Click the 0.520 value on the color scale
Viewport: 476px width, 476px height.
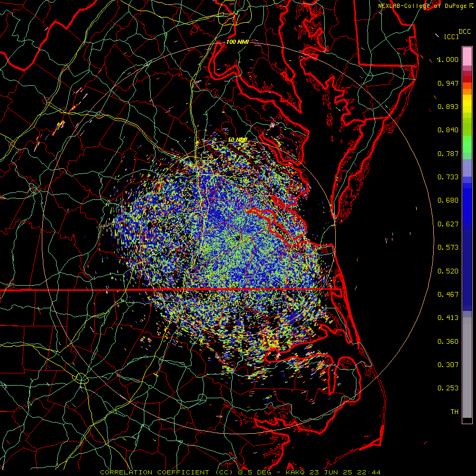pos(448,271)
